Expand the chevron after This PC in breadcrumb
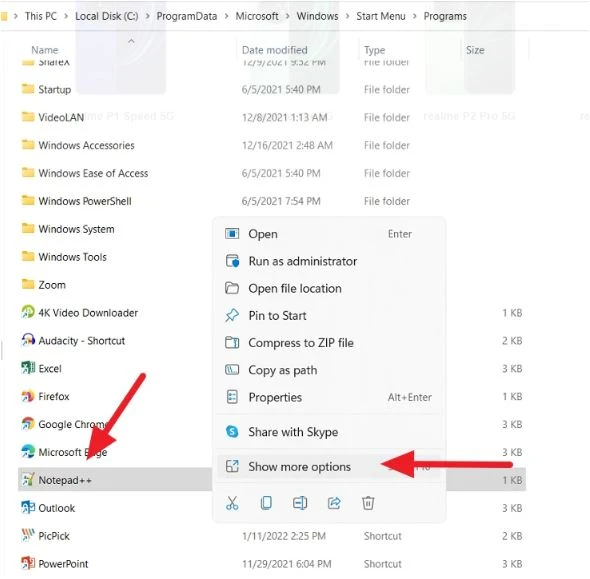Image resolution: width=590 pixels, height=579 pixels. coord(66,16)
